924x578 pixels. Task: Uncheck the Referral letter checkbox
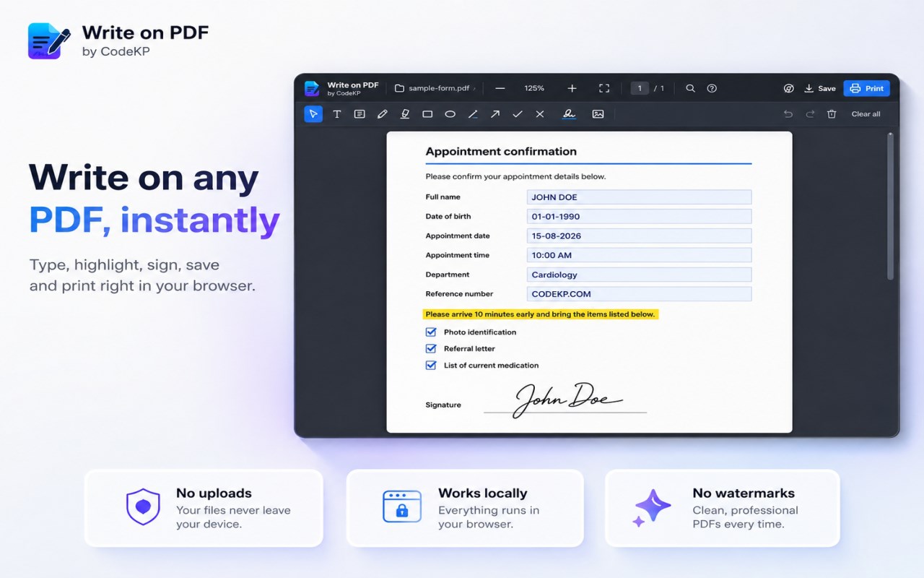point(431,349)
